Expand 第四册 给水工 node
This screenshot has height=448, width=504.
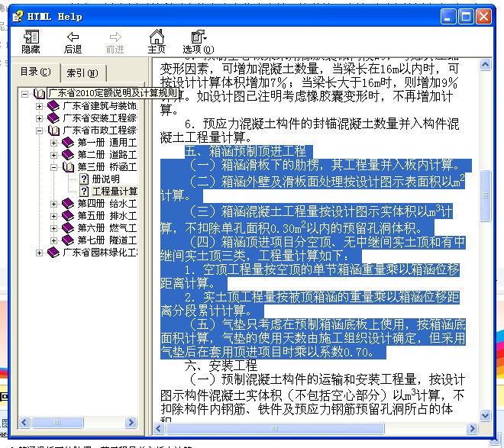pos(53,204)
